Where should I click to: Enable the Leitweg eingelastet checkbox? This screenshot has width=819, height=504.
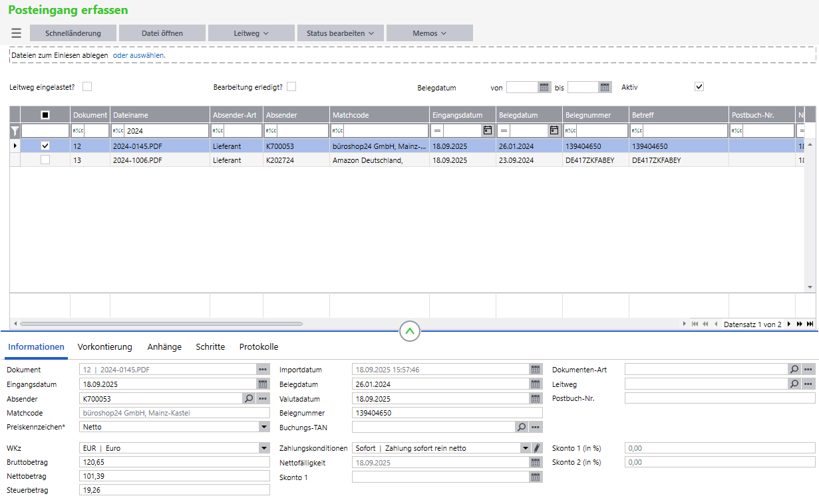[x=87, y=86]
